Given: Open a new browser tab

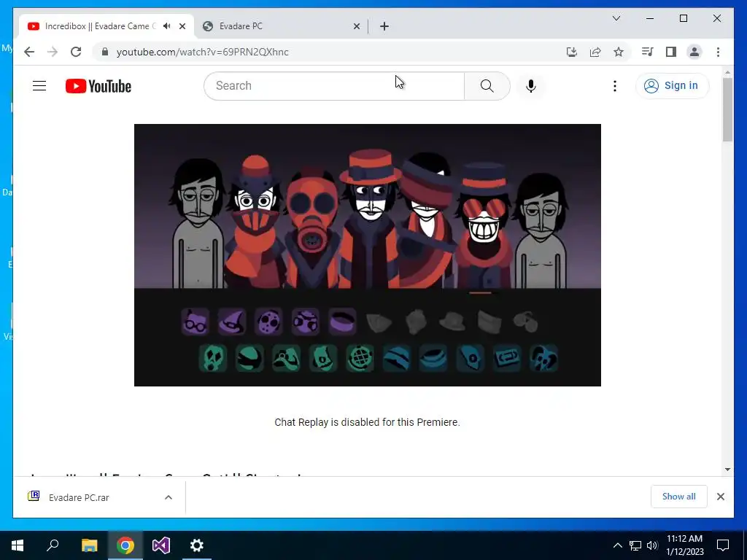Looking at the screenshot, I should click(x=384, y=26).
